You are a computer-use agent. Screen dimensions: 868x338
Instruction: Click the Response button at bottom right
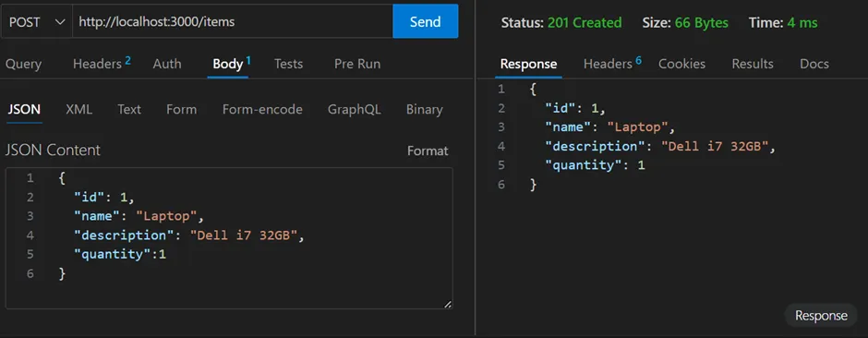[x=822, y=315]
